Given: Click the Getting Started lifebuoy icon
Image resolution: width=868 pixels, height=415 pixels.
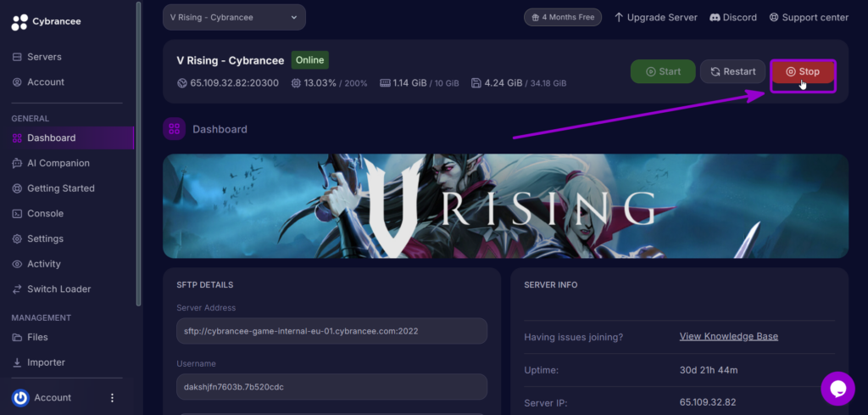Looking at the screenshot, I should pyautogui.click(x=17, y=188).
